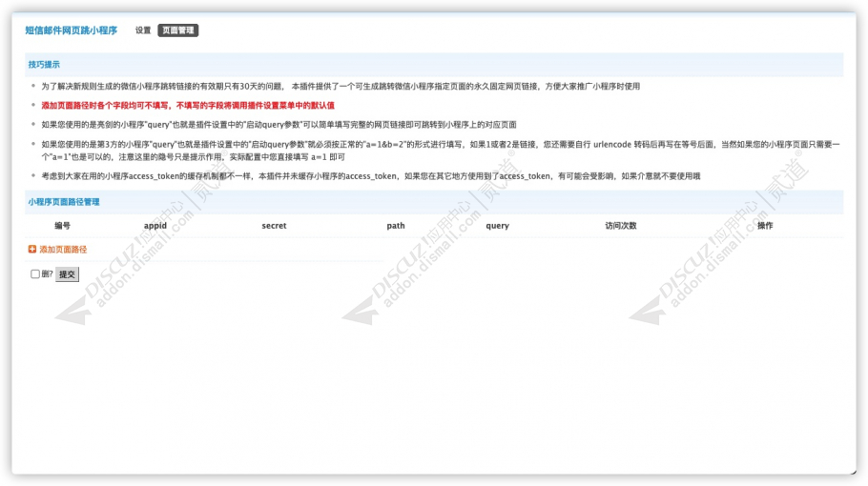This screenshot has width=868, height=486.
Task: Click the 添加页面路径 link
Action: pos(63,250)
